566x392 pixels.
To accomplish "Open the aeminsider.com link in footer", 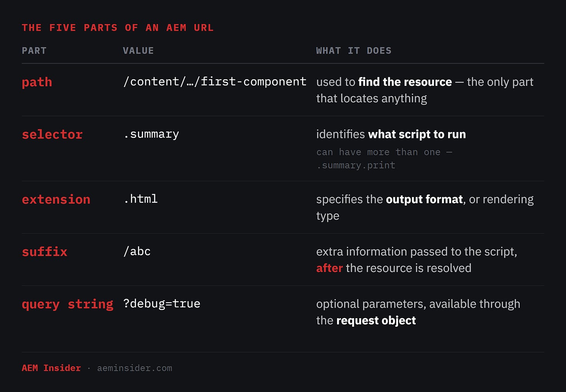I will coord(135,368).
